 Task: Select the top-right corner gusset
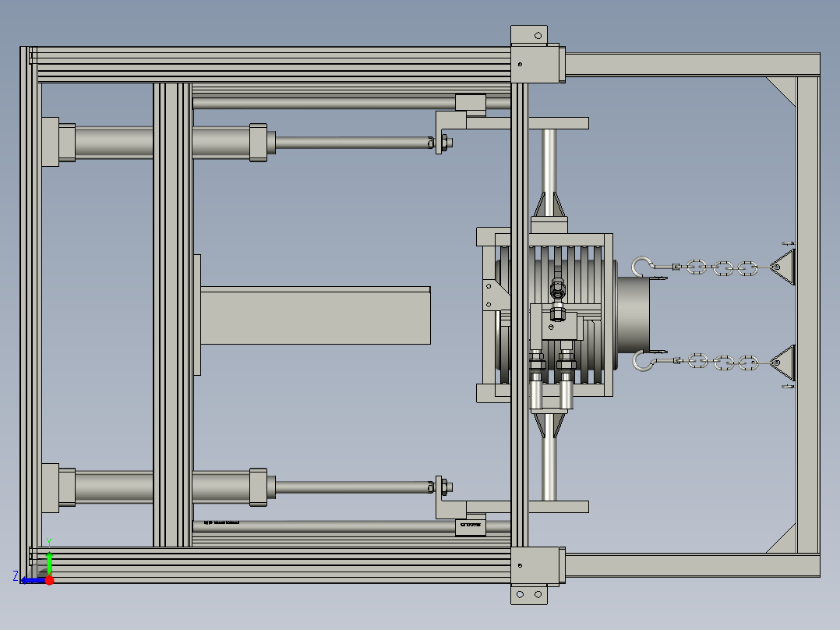coord(785,87)
